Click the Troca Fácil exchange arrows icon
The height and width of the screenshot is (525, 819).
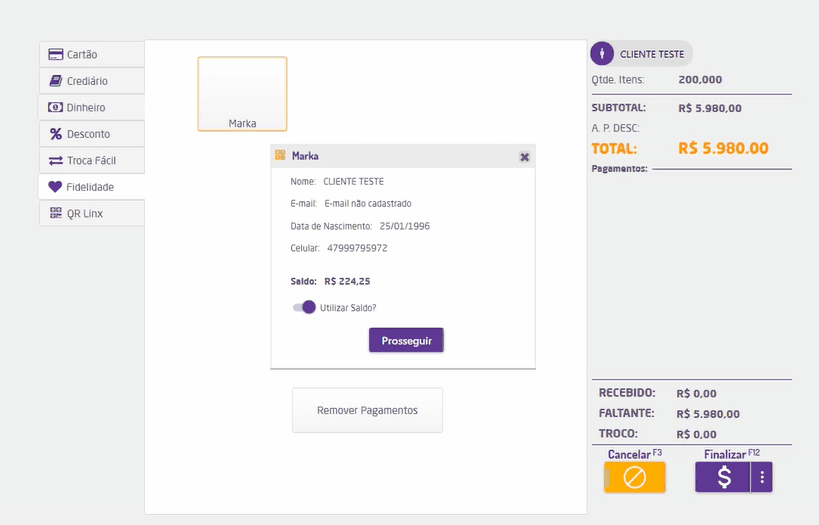pyautogui.click(x=56, y=160)
